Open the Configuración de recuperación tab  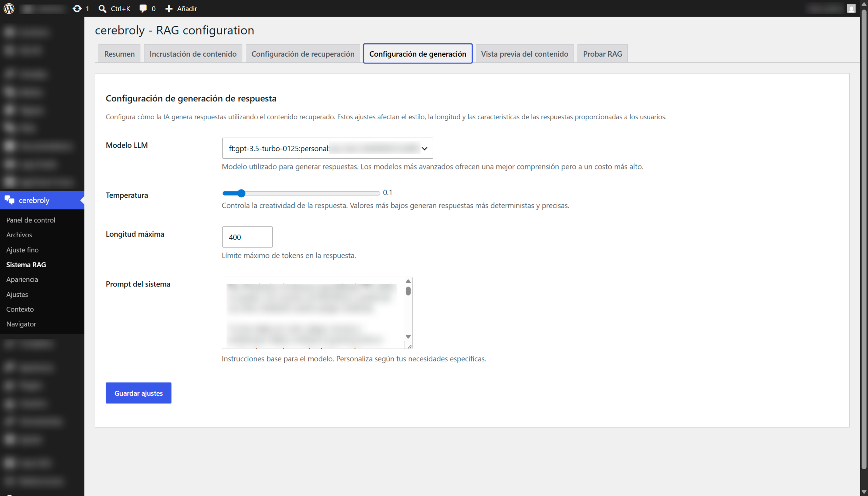[303, 54]
